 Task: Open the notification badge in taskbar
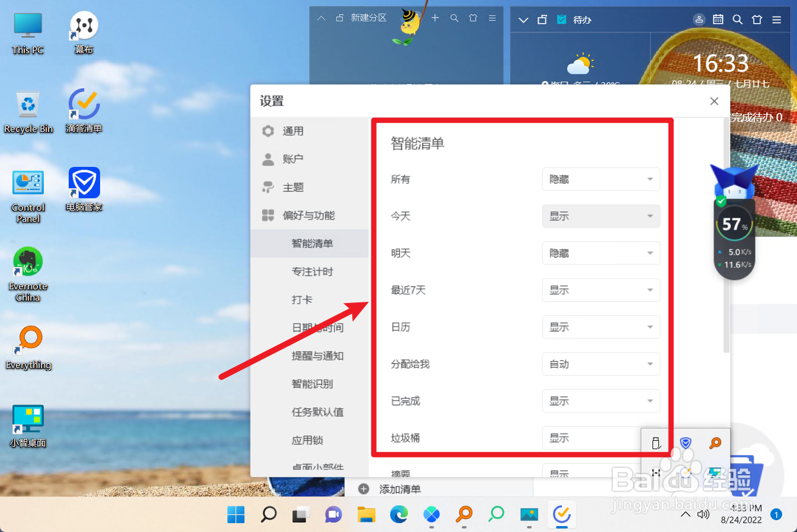[x=776, y=514]
